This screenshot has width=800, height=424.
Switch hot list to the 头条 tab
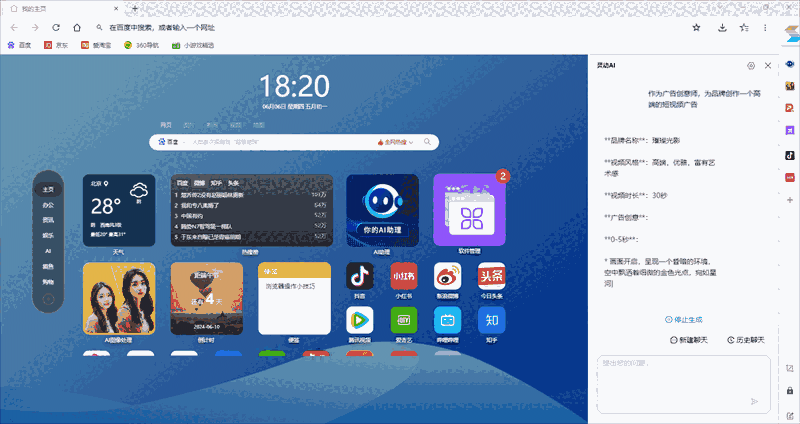click(x=234, y=183)
